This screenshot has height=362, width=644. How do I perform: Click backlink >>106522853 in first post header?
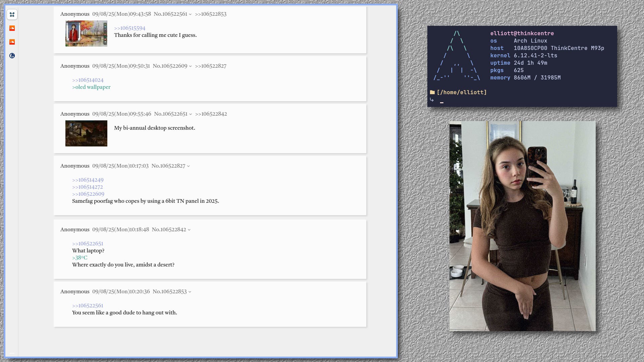coord(211,14)
